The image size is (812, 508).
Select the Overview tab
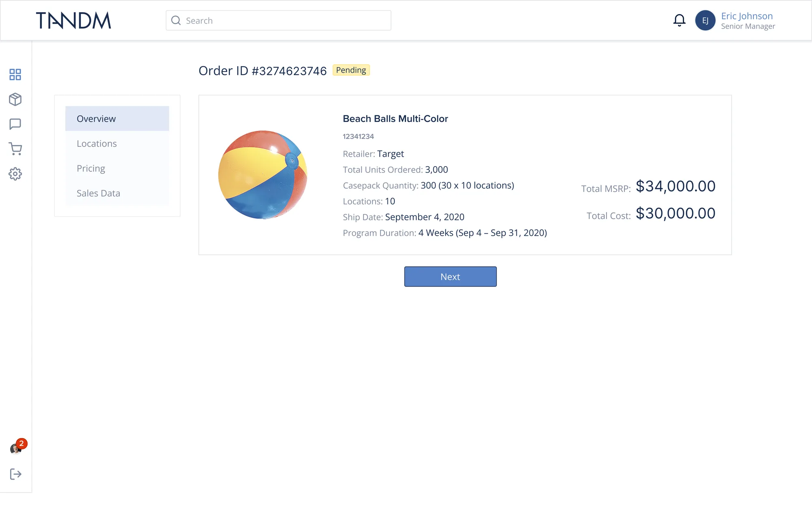coord(117,119)
